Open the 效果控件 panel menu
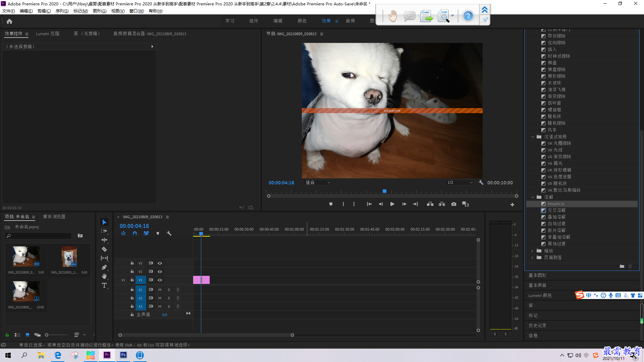The width and height of the screenshot is (644, 362). [27, 34]
